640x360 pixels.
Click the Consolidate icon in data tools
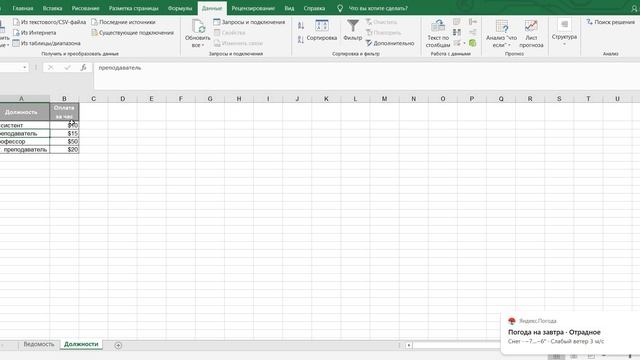point(473,22)
